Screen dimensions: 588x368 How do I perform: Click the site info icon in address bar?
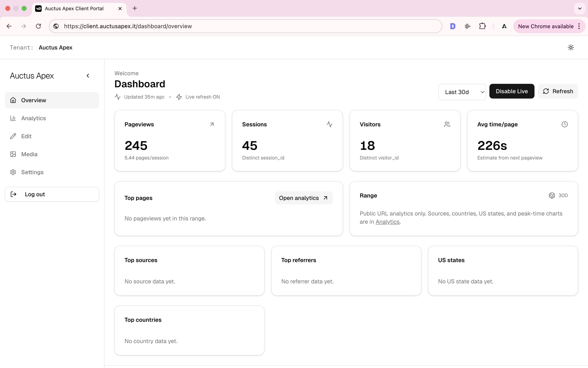56,26
